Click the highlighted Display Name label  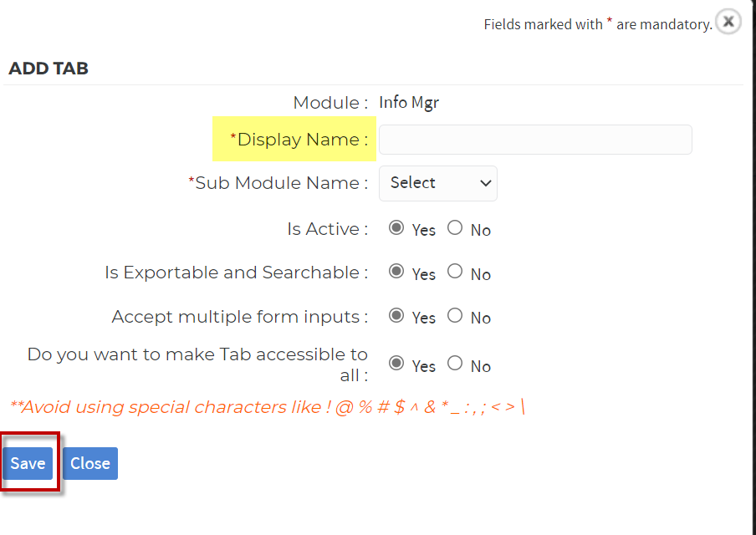299,140
